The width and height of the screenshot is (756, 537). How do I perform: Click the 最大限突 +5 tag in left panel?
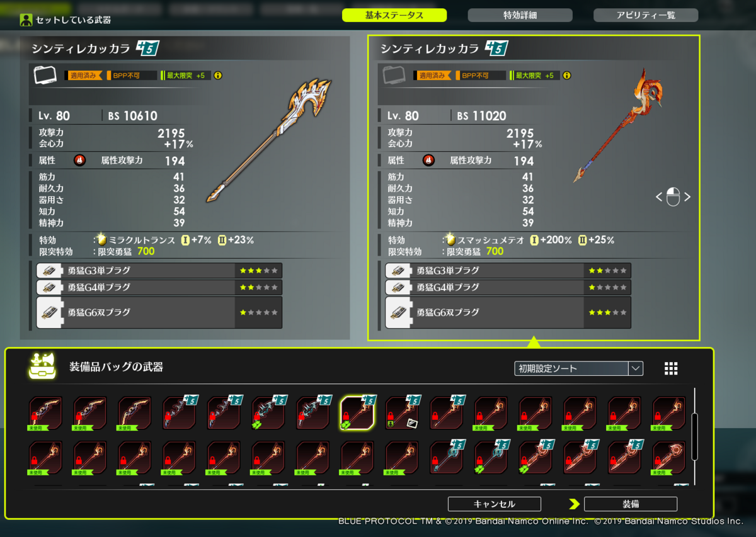point(186,76)
